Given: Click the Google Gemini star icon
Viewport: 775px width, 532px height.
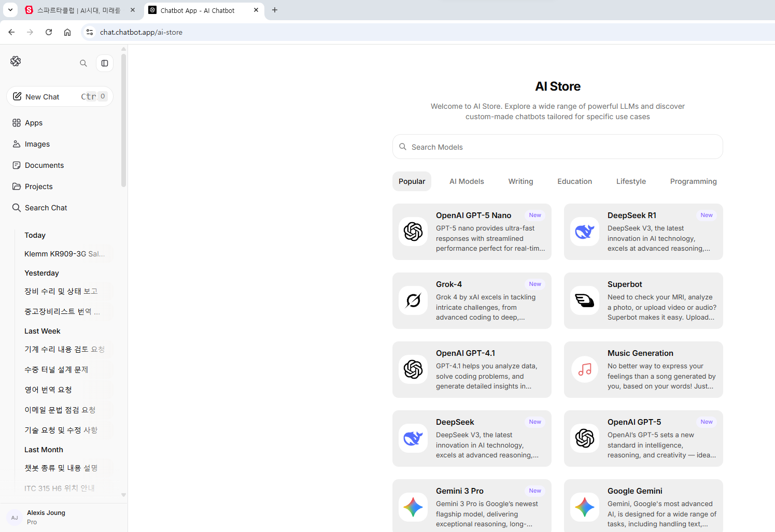Looking at the screenshot, I should click(x=585, y=507).
